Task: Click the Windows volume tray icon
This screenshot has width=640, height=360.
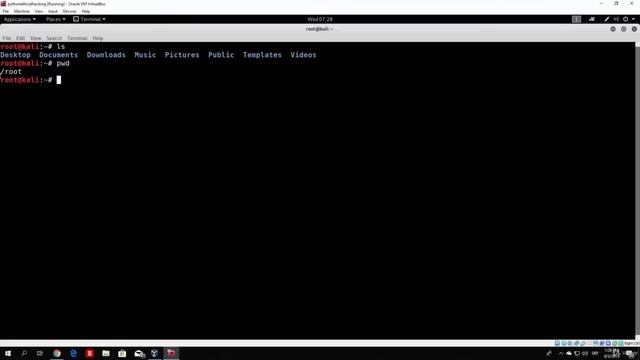Action: pyautogui.click(x=585, y=353)
